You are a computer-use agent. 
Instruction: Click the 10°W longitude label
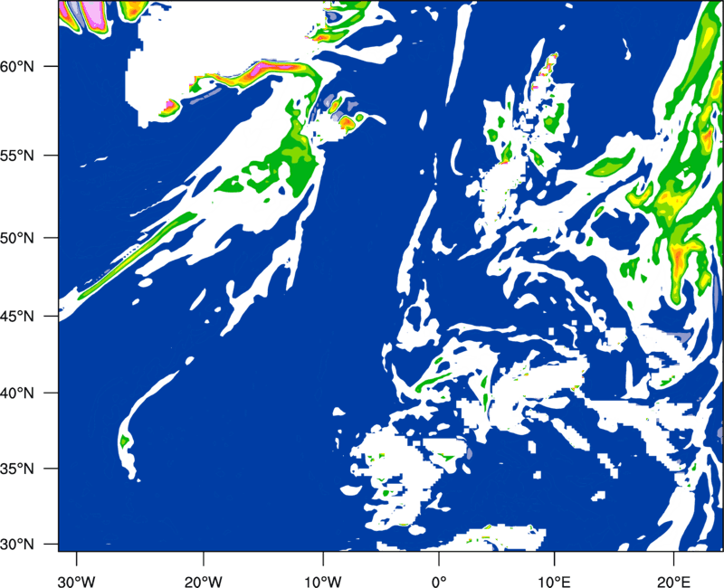[x=323, y=582]
